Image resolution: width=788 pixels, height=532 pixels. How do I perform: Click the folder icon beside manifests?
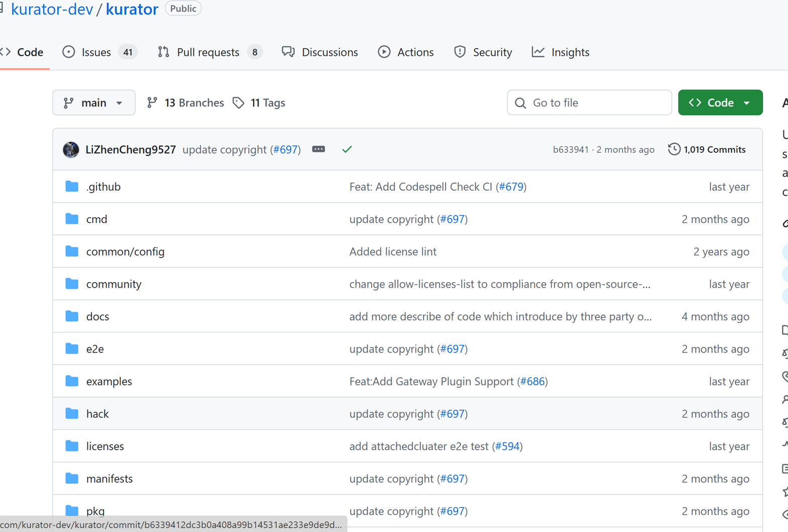click(x=72, y=478)
